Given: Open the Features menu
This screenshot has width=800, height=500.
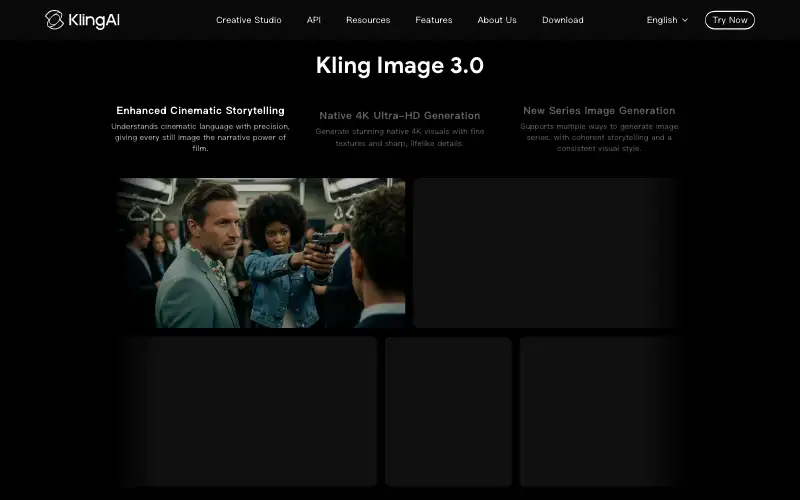Looking at the screenshot, I should coord(434,20).
